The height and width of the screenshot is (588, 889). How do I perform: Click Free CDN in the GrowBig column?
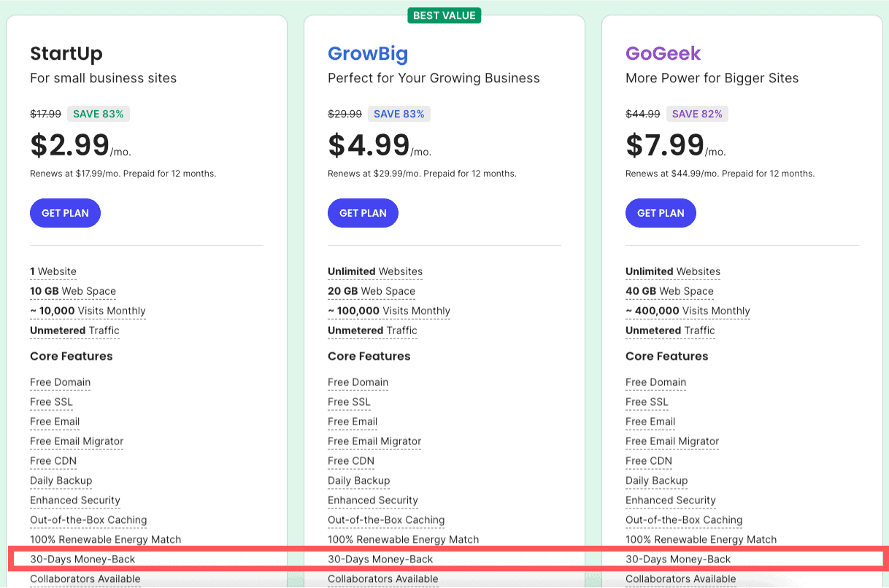click(x=351, y=461)
